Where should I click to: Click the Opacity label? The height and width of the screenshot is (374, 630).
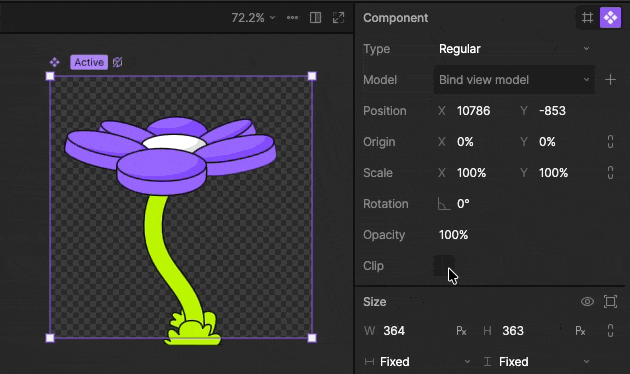[x=384, y=235]
